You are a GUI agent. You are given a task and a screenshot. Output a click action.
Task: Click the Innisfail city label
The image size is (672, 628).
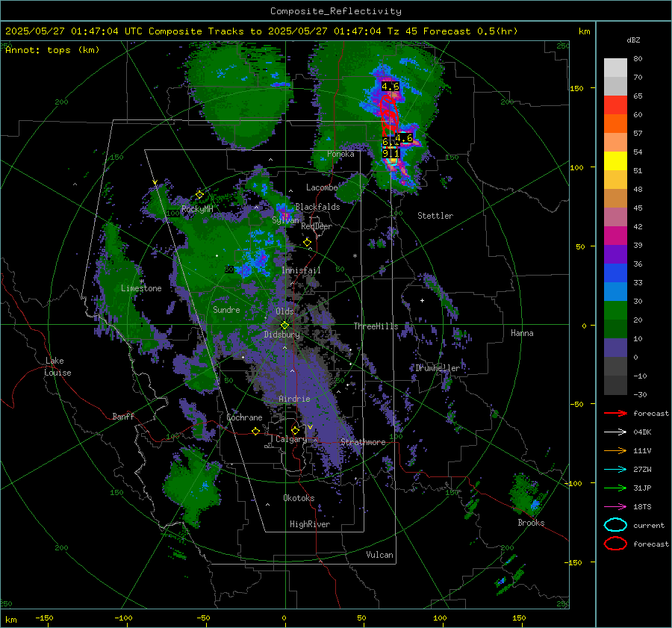pyautogui.click(x=301, y=270)
